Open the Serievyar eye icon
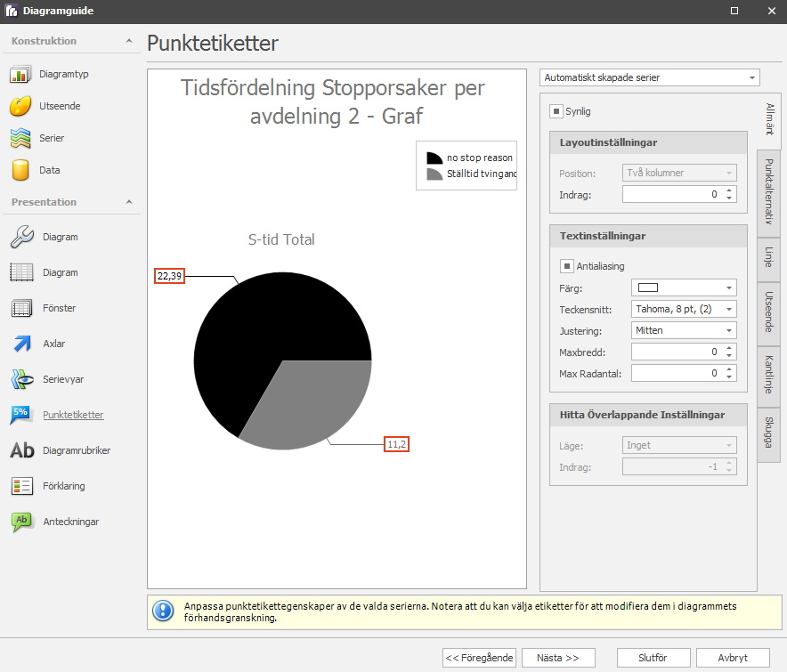787x672 pixels. point(21,379)
